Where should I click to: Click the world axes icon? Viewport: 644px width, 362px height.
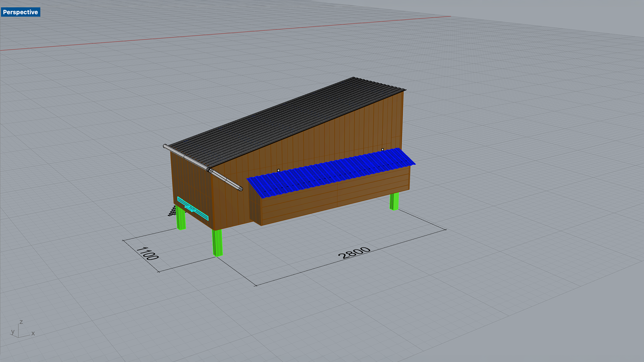[x=22, y=328]
